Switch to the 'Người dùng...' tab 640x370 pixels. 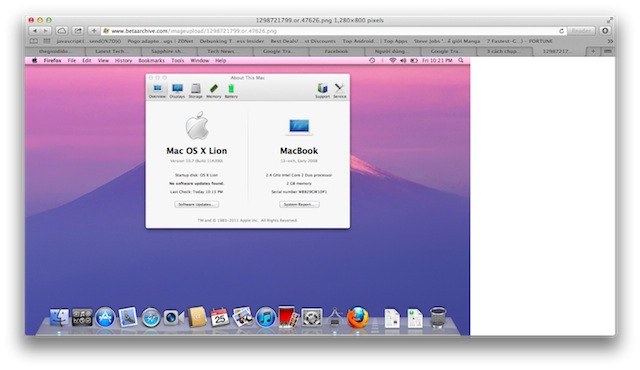coord(392,51)
